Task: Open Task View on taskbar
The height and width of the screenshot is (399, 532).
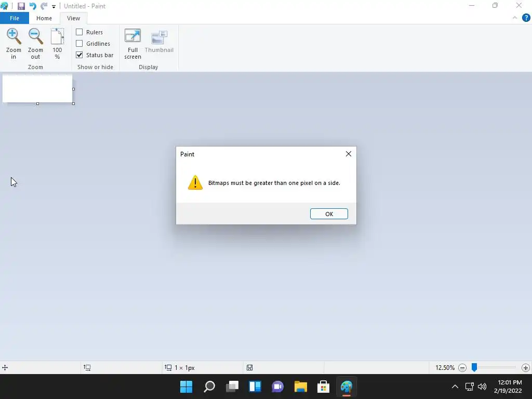Action: pyautogui.click(x=232, y=387)
